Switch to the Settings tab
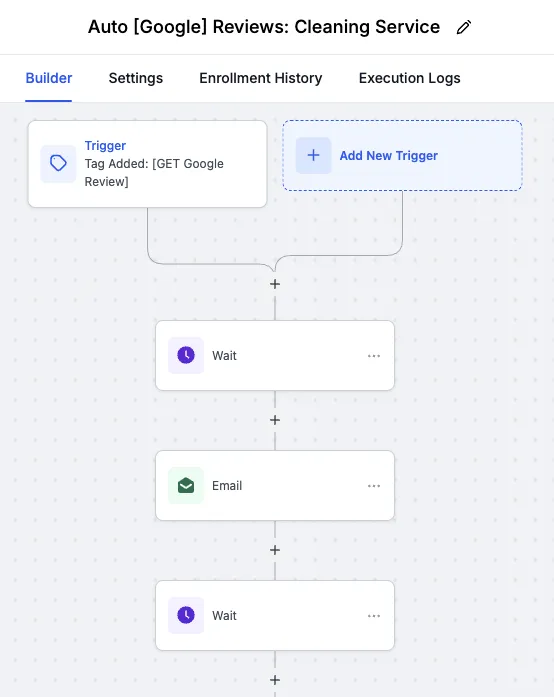The height and width of the screenshot is (697, 554). point(136,78)
